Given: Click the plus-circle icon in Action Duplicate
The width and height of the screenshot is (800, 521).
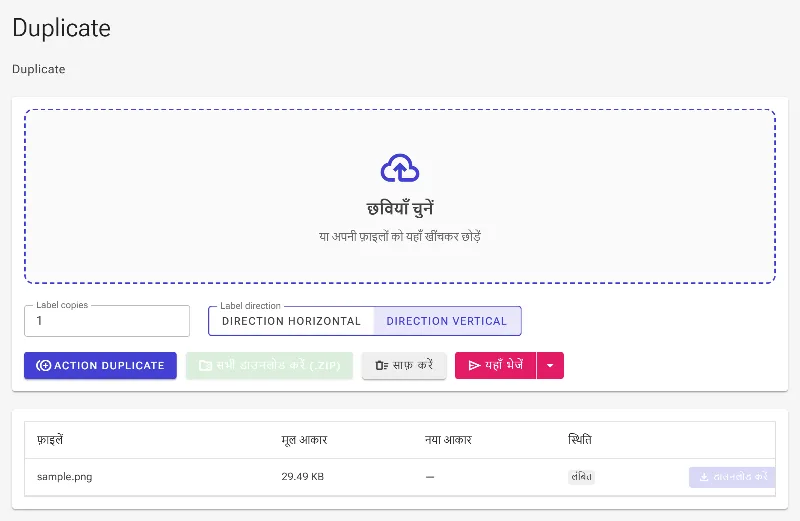Looking at the screenshot, I should click(43, 365).
